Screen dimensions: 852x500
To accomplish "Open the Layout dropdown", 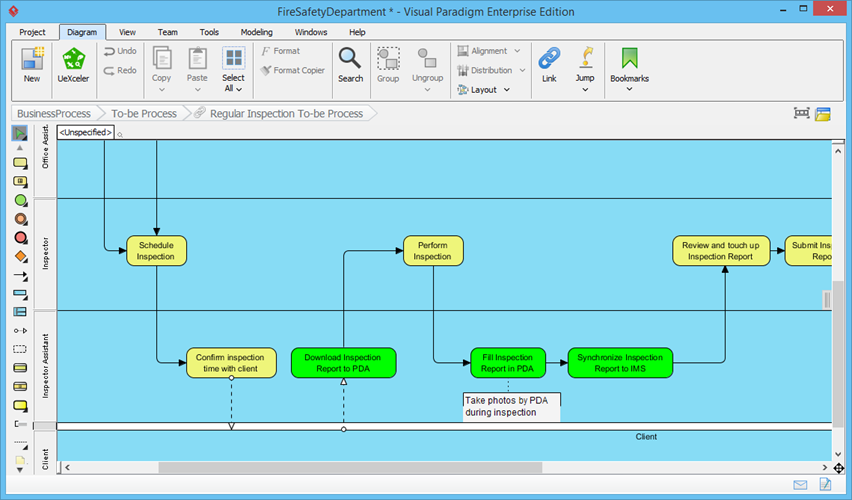I will (485, 90).
